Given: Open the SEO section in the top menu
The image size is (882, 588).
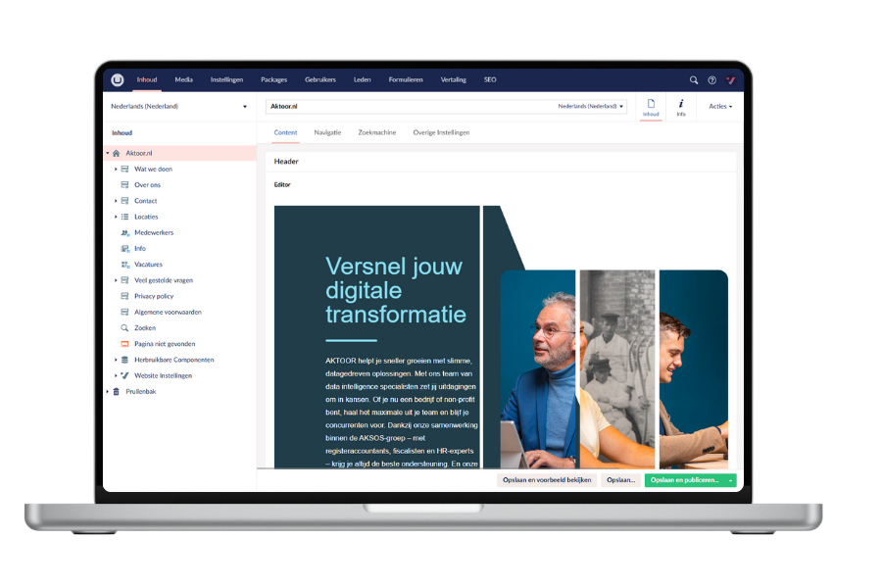Looking at the screenshot, I should 490,80.
